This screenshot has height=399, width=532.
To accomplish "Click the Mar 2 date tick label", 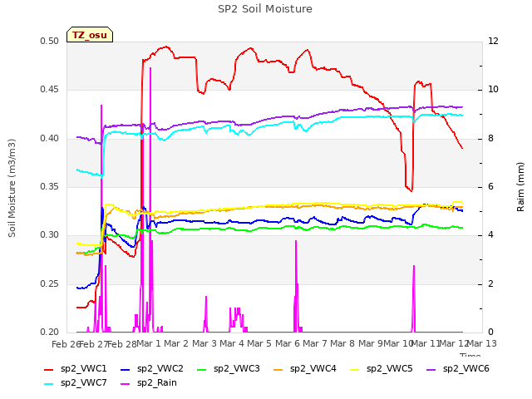I will [x=176, y=343].
